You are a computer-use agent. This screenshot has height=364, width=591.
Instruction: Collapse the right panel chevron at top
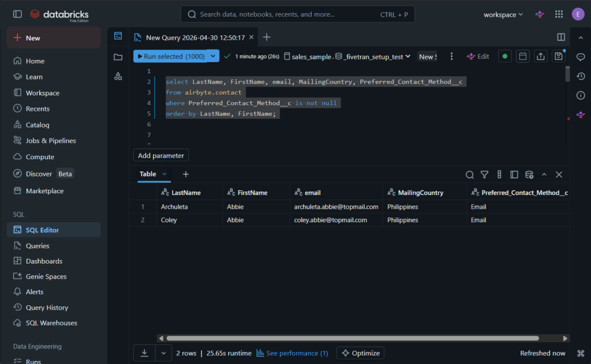point(581,37)
